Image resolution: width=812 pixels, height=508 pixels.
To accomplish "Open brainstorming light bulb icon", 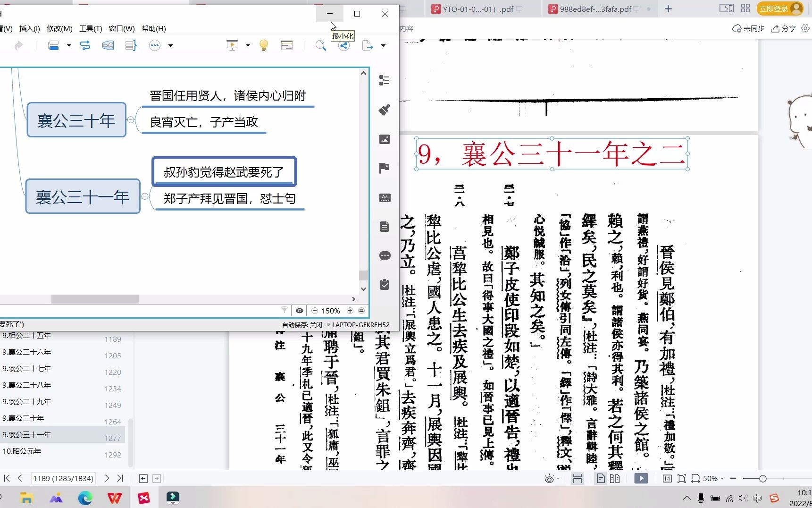I will [264, 45].
